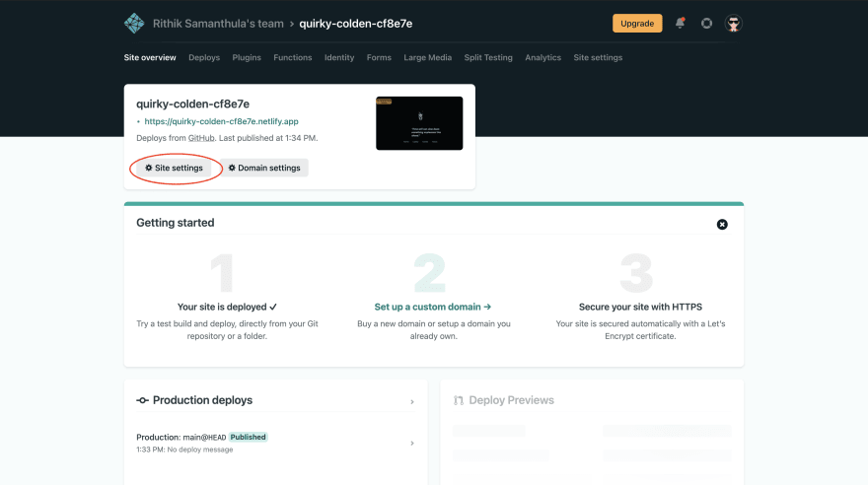This screenshot has width=868, height=485.
Task: Click the Netlify logo icon
Action: click(x=134, y=24)
